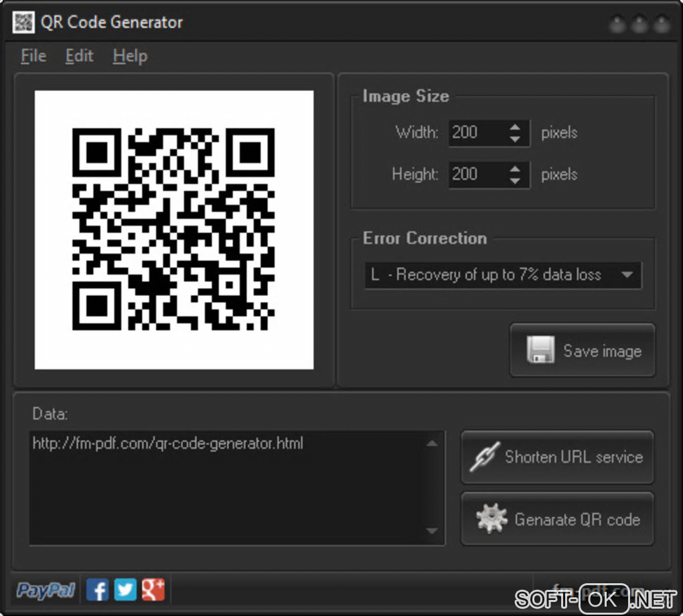Click the Google Plus share icon
The height and width of the screenshot is (616, 683).
(153, 590)
